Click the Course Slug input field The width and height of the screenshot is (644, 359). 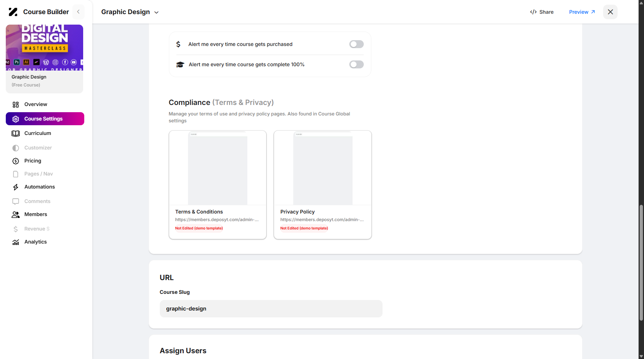pyautogui.click(x=271, y=309)
